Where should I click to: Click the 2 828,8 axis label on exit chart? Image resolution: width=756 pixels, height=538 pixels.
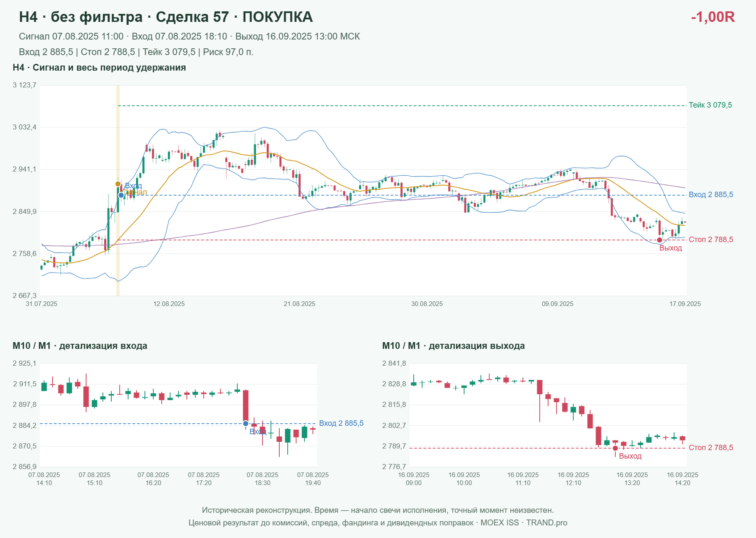coord(394,384)
